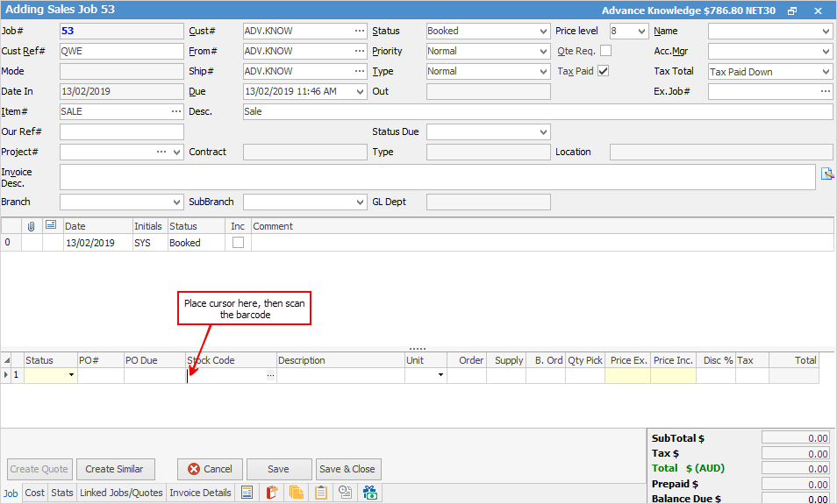Expand the Price level dropdown

(x=641, y=31)
